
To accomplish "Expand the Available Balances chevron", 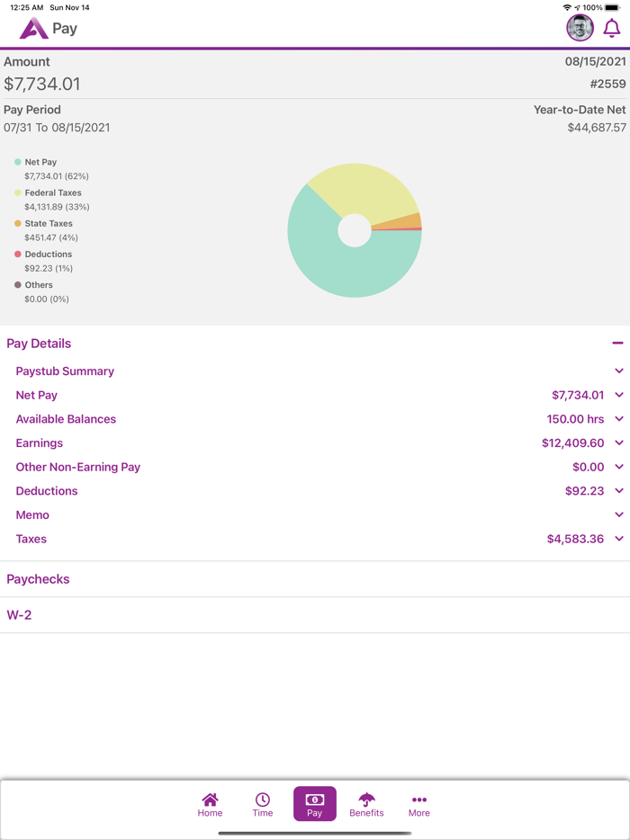I will pyautogui.click(x=619, y=419).
